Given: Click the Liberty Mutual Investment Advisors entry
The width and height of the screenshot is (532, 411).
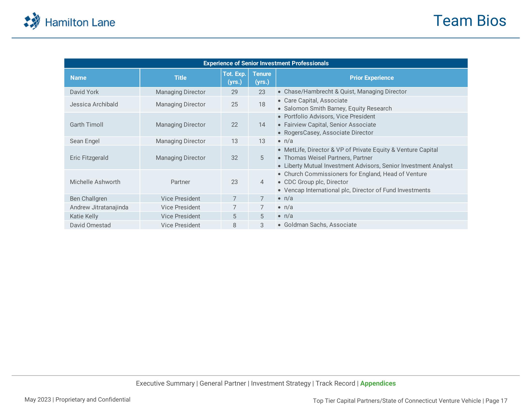Looking at the screenshot, I should click(x=368, y=166).
